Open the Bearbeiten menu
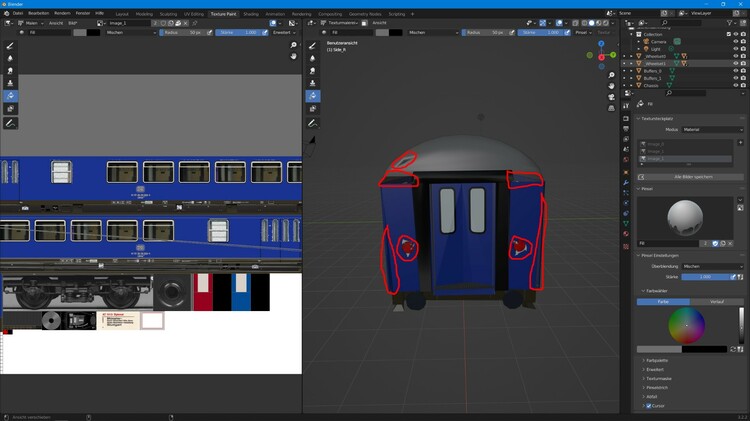This screenshot has width=750, height=421. (39, 13)
